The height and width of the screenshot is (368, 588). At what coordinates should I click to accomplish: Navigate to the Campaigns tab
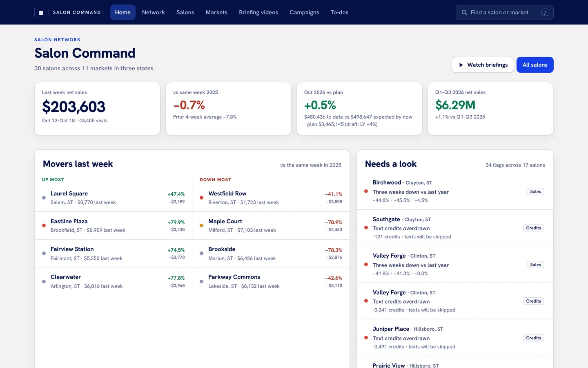pos(304,12)
